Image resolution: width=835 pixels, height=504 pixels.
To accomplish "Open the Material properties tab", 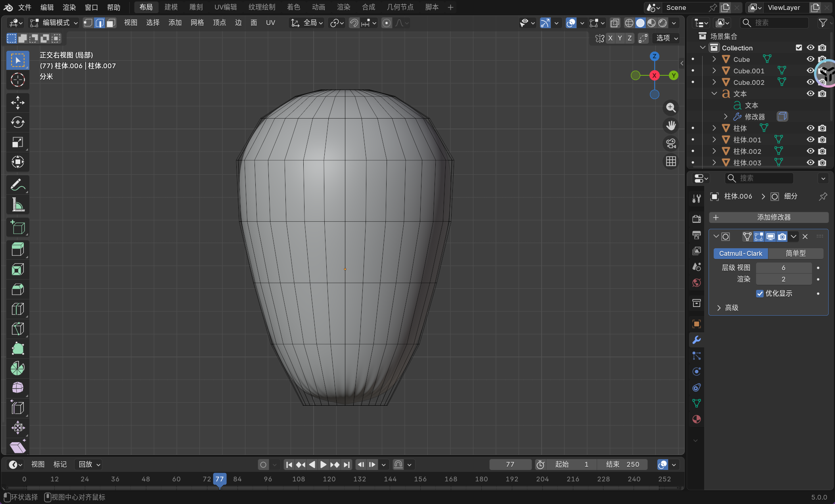I will pos(696,419).
